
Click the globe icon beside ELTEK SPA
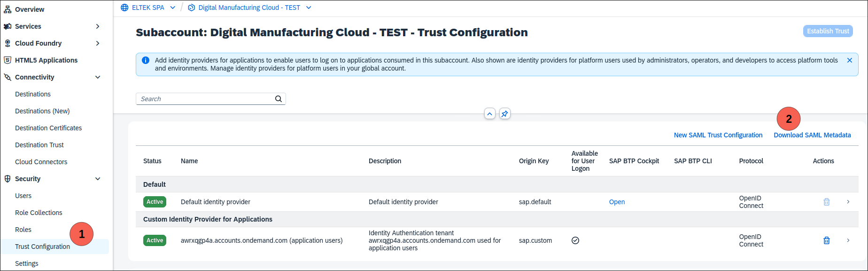(124, 8)
